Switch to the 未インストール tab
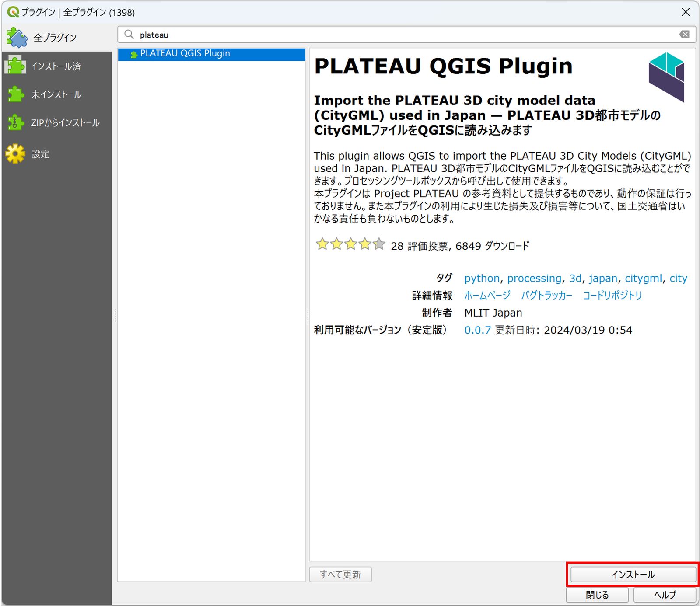This screenshot has width=700, height=606. (x=56, y=94)
